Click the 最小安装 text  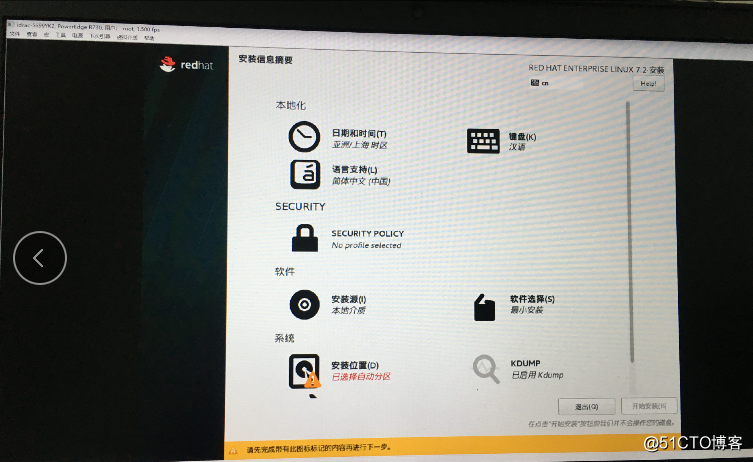point(526,310)
